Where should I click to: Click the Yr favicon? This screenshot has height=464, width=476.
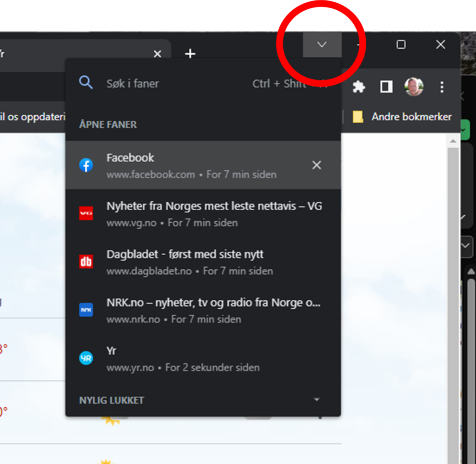86,358
